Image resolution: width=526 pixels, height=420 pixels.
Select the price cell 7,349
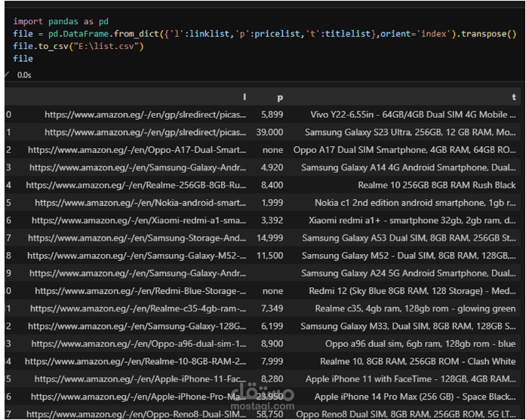pyautogui.click(x=272, y=308)
